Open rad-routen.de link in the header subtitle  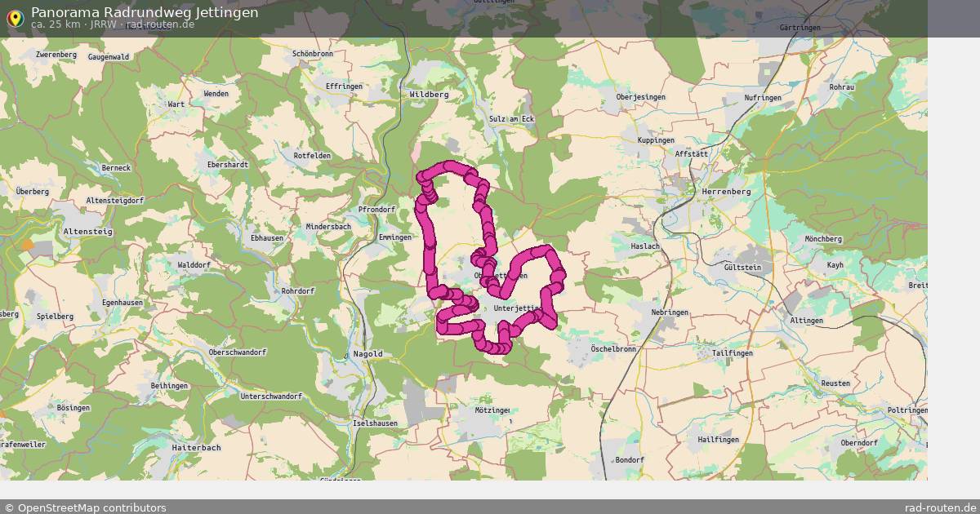[x=160, y=24]
